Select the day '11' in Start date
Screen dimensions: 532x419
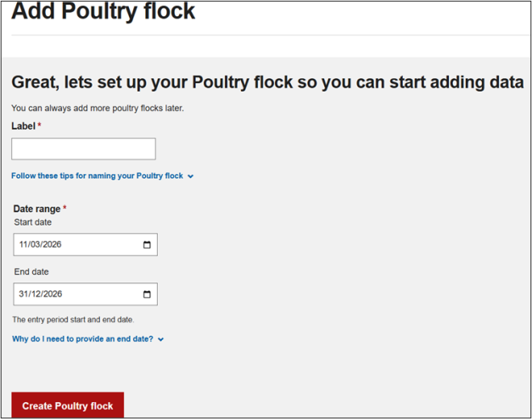click(x=24, y=244)
